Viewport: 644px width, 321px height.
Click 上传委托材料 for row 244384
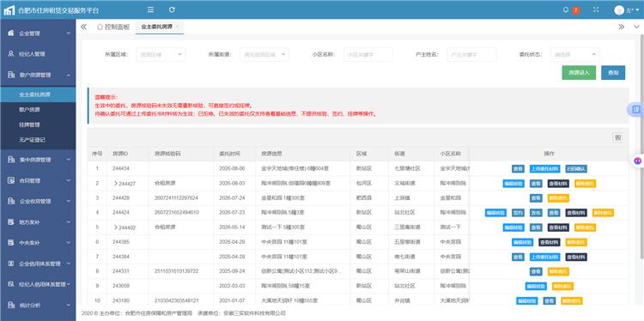pyautogui.click(x=544, y=257)
